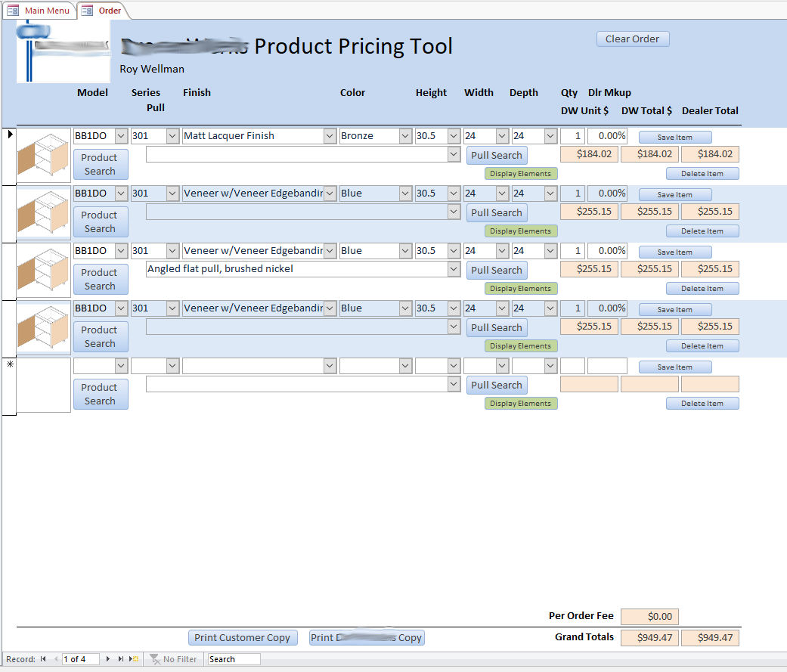Click Display Elements for the first item
Viewport: 787px width, 672px height.
click(521, 174)
